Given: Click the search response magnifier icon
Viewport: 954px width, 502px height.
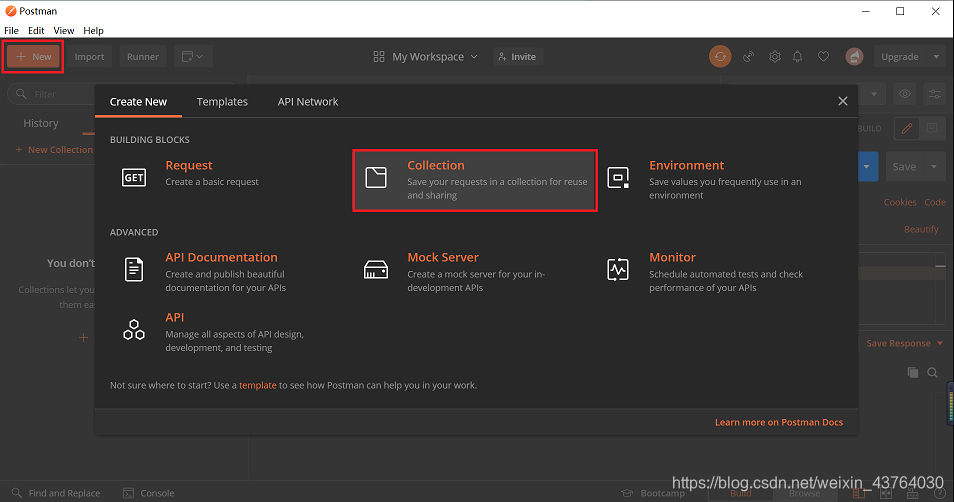Looking at the screenshot, I should (x=932, y=372).
